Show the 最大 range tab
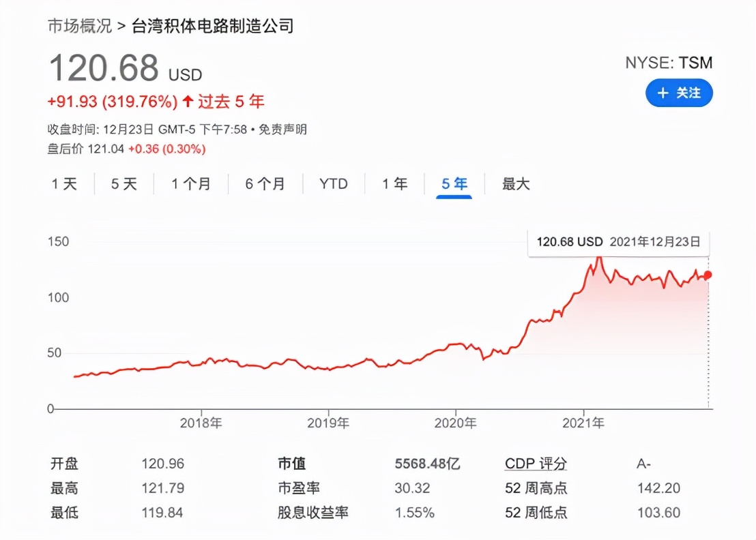 (515, 183)
